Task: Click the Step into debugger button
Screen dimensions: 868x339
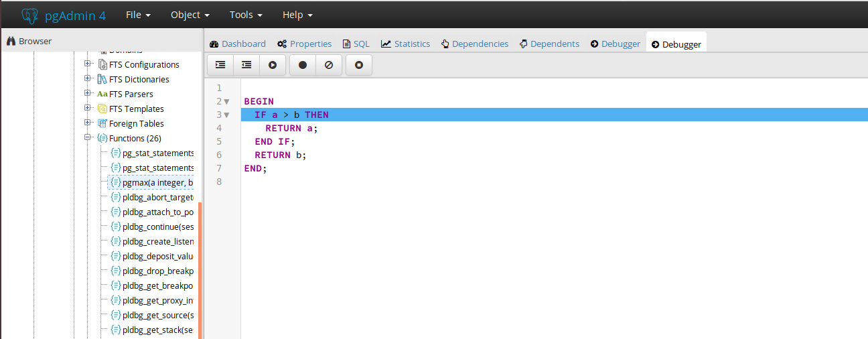Action: 220,65
